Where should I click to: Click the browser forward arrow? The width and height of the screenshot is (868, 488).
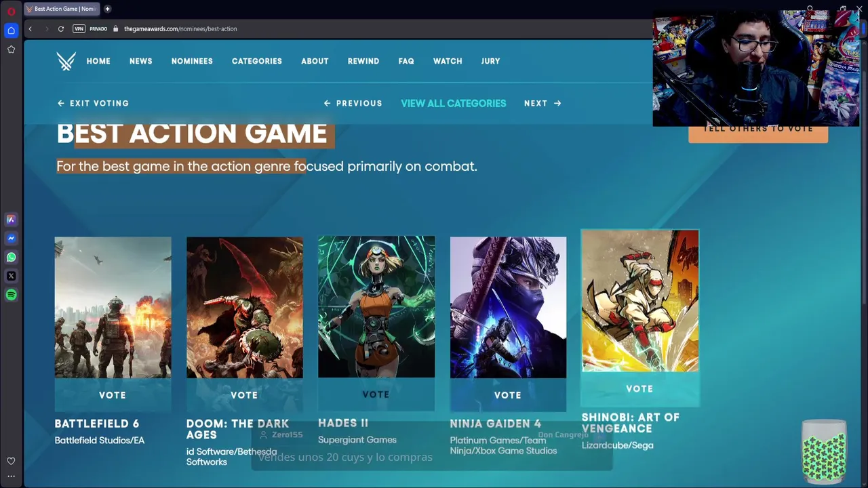point(46,29)
